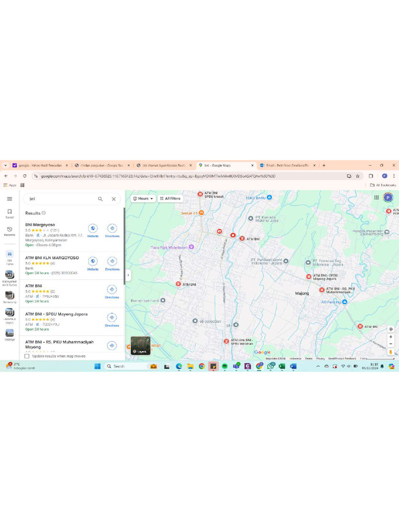This screenshot has width=399, height=532.
Task: Get directions to ATM BNI RS. PKU Muhammadiyah
Action: [x=112, y=345]
